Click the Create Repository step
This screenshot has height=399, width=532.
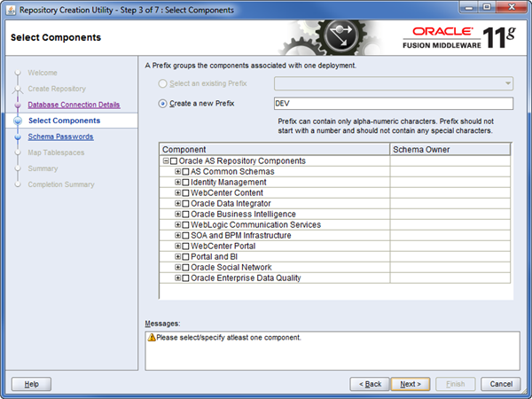pyautogui.click(x=57, y=89)
